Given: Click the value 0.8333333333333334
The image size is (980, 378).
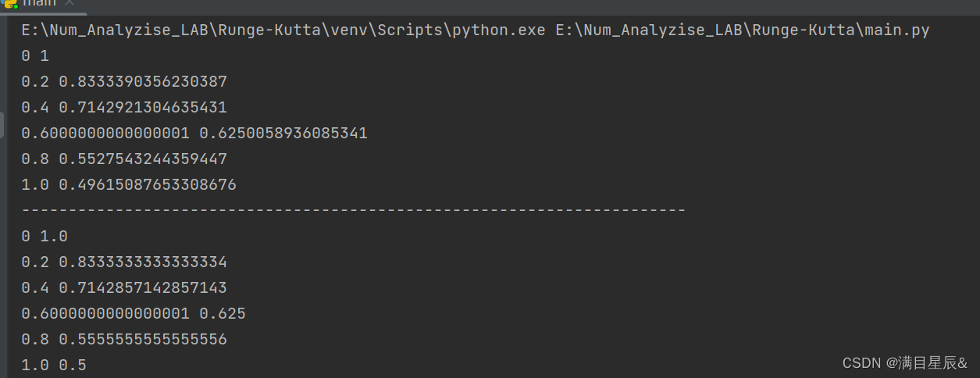Looking at the screenshot, I should tap(143, 262).
